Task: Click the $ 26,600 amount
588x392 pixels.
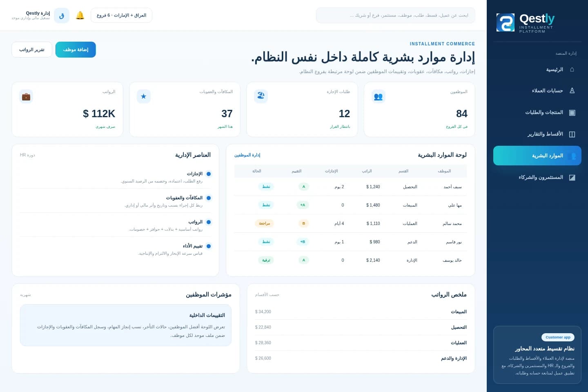Action: click(263, 359)
